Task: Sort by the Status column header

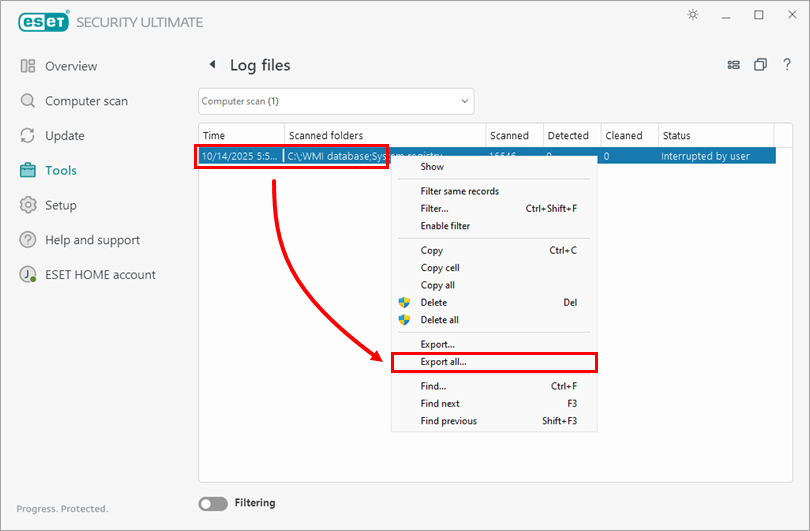Action: [715, 135]
